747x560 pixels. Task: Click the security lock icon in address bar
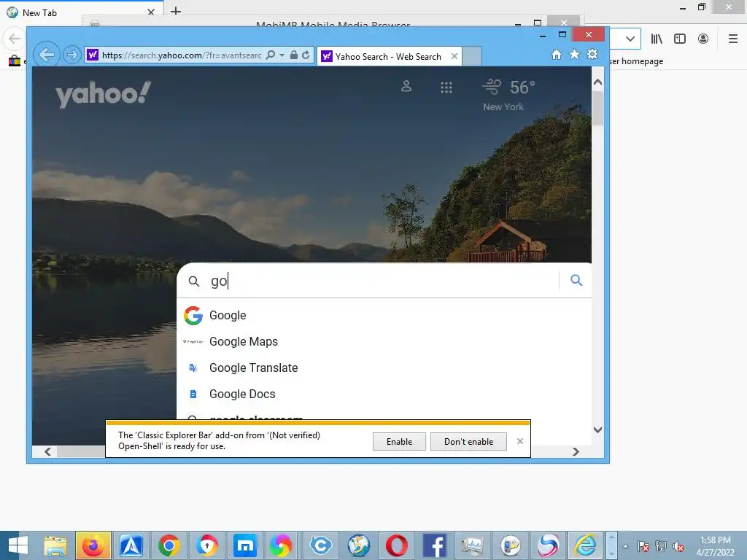[294, 55]
